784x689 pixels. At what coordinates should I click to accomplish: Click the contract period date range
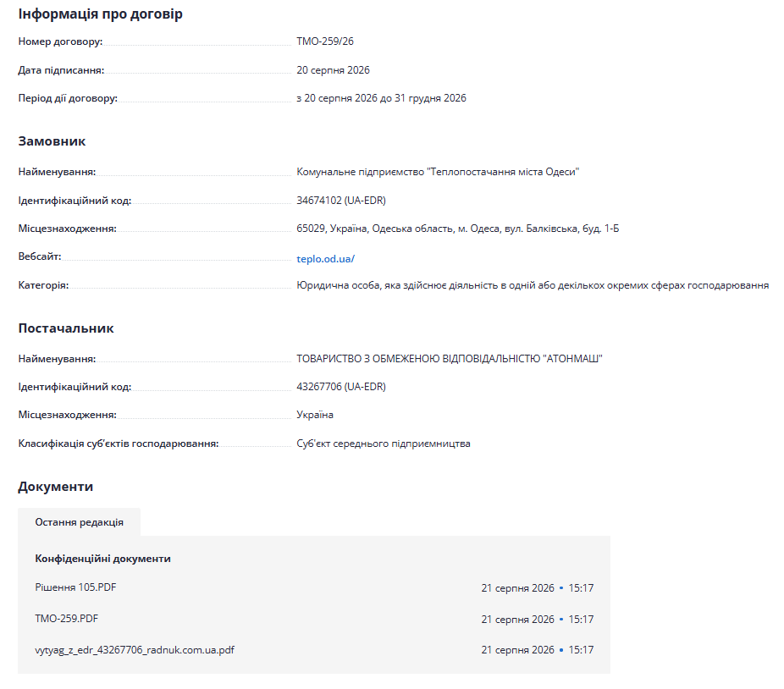(381, 98)
